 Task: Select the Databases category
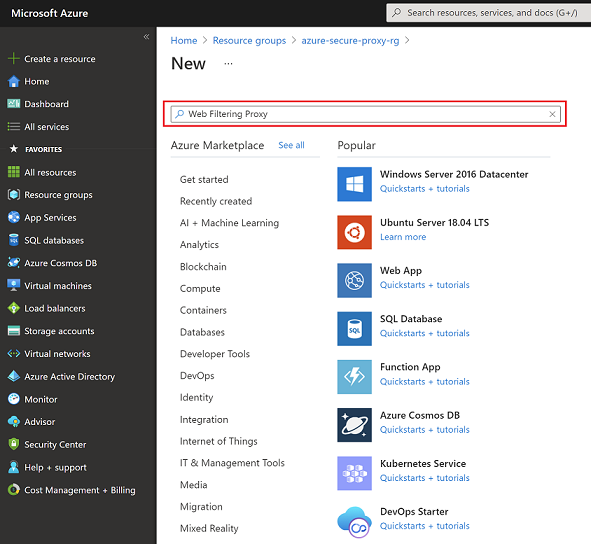click(x=202, y=332)
